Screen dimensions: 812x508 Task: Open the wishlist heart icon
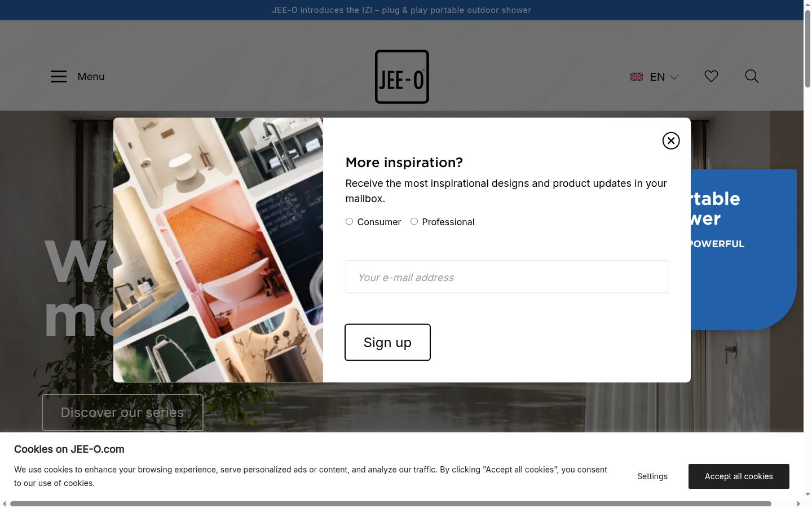(x=711, y=76)
